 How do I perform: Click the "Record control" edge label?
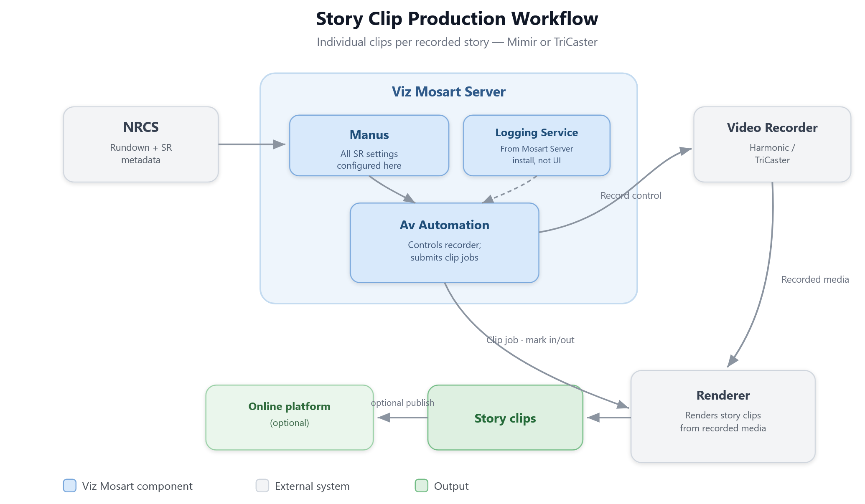coord(631,195)
